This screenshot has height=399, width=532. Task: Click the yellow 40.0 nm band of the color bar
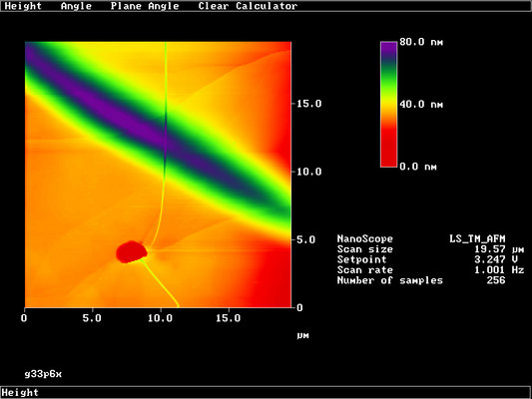(389, 104)
